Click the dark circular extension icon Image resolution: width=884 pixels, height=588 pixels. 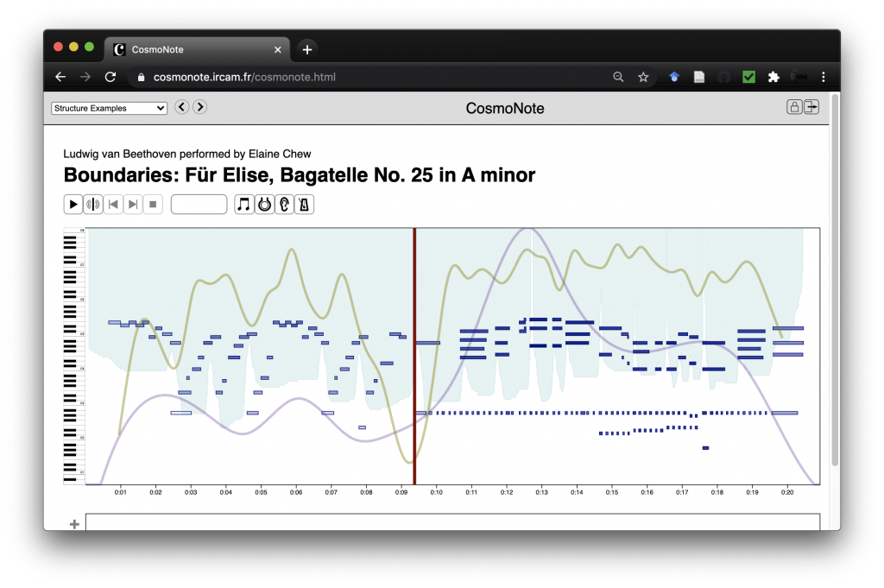[724, 77]
